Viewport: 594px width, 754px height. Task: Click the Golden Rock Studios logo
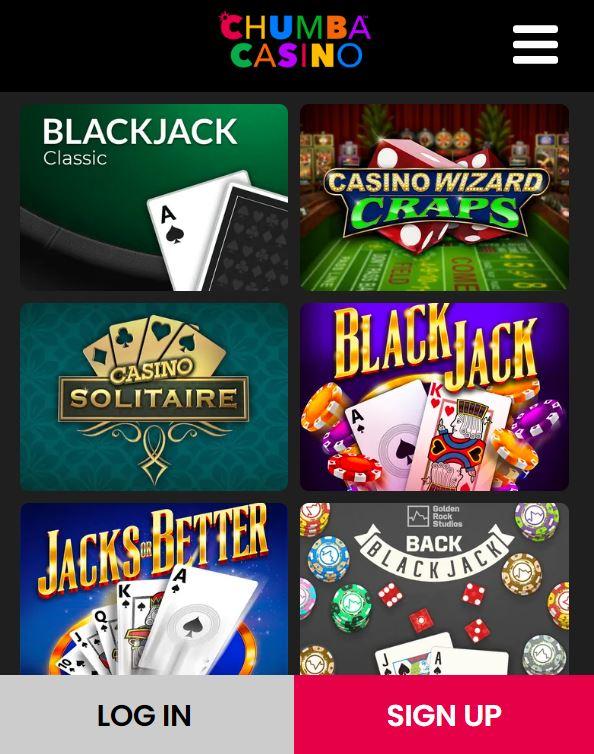click(x=434, y=516)
